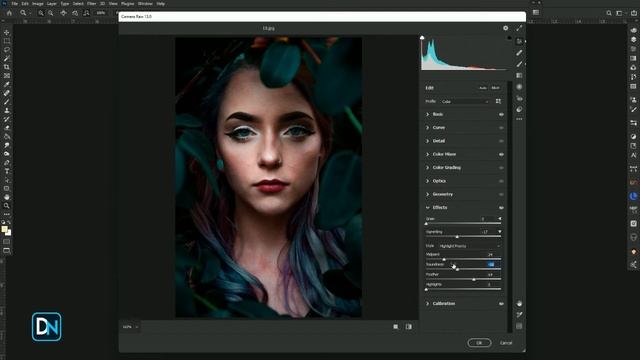Open the Help menu

[x=161, y=4]
